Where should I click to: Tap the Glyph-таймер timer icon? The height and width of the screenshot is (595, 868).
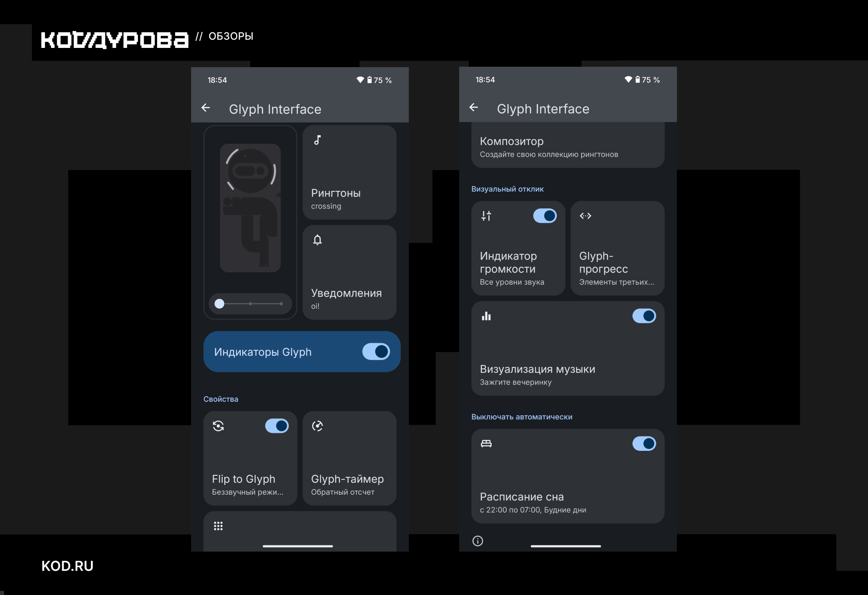[318, 426]
